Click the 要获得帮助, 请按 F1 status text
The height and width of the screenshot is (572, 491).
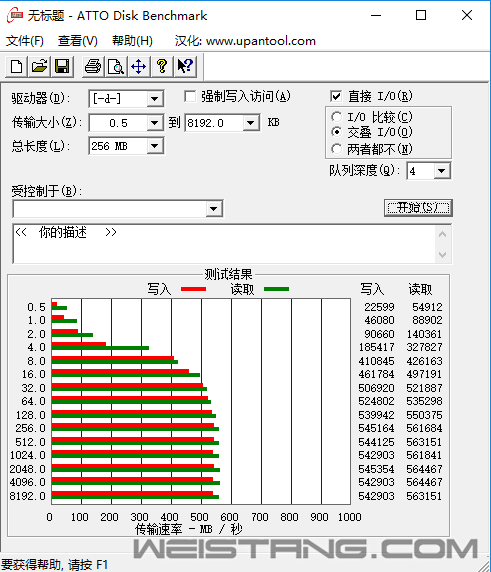55,565
